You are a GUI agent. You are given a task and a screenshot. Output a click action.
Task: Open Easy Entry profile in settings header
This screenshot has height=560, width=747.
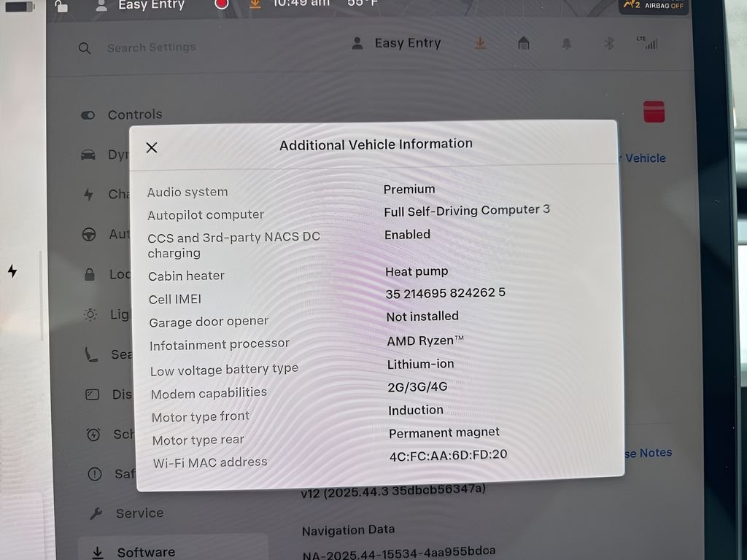coord(397,43)
